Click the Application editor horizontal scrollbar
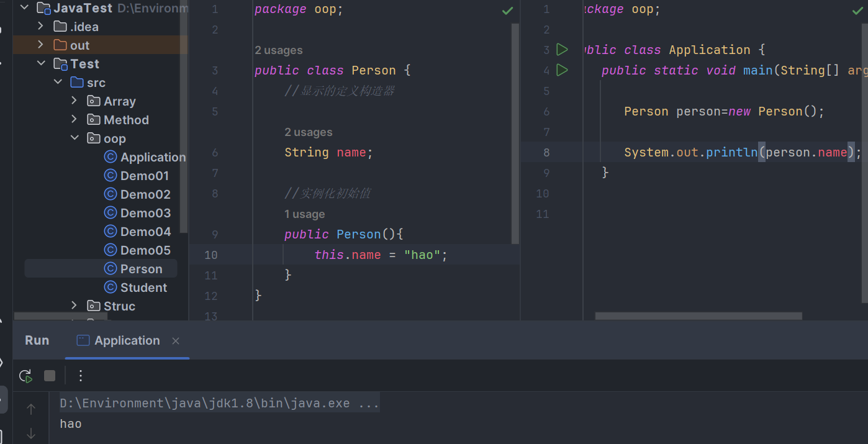The image size is (868, 444). 698,316
